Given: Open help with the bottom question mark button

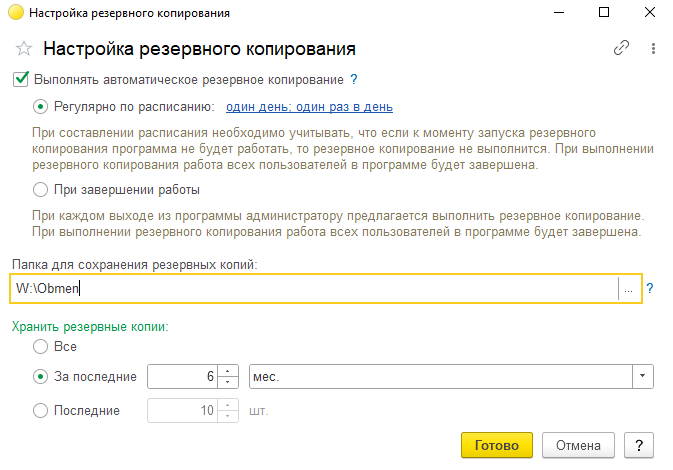Looking at the screenshot, I should 638,444.
